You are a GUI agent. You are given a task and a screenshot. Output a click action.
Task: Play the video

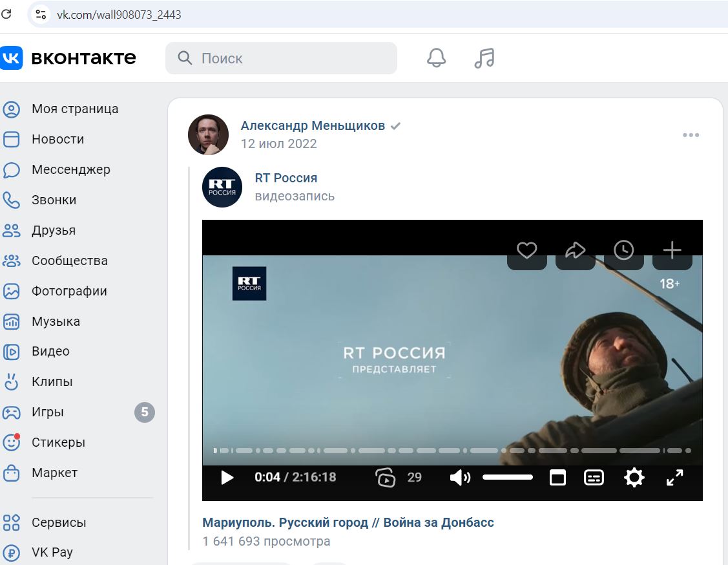(227, 477)
